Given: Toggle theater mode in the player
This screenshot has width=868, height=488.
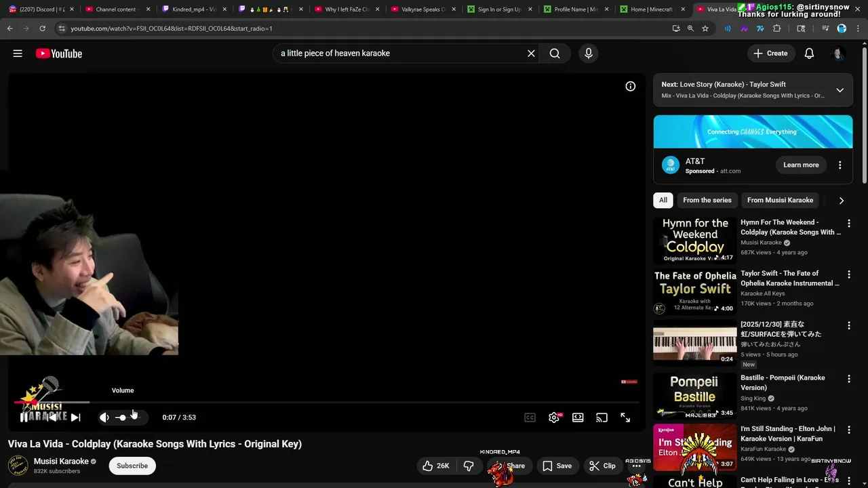Looking at the screenshot, I should point(578,418).
